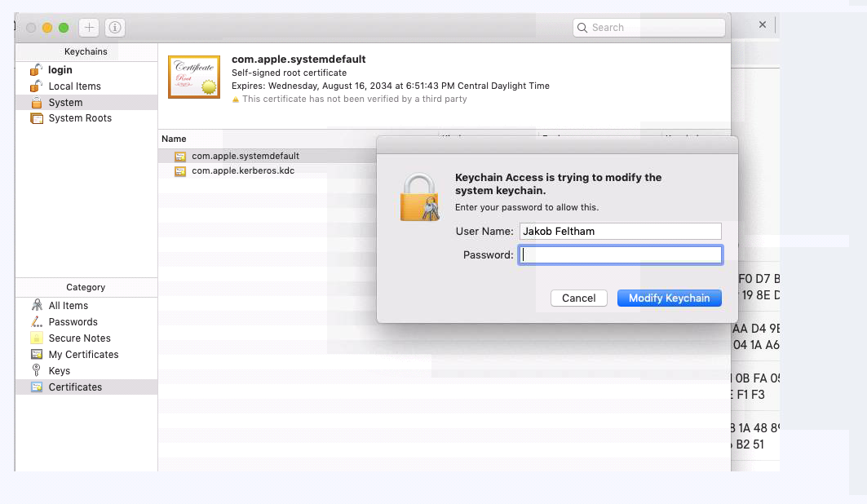
Task: Click the User Name text field
Action: 620,232
